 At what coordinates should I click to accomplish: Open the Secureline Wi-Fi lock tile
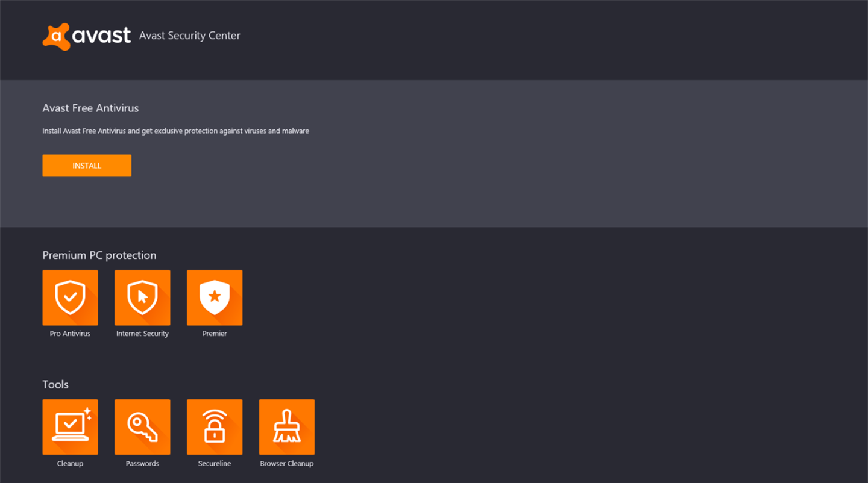[x=215, y=427]
